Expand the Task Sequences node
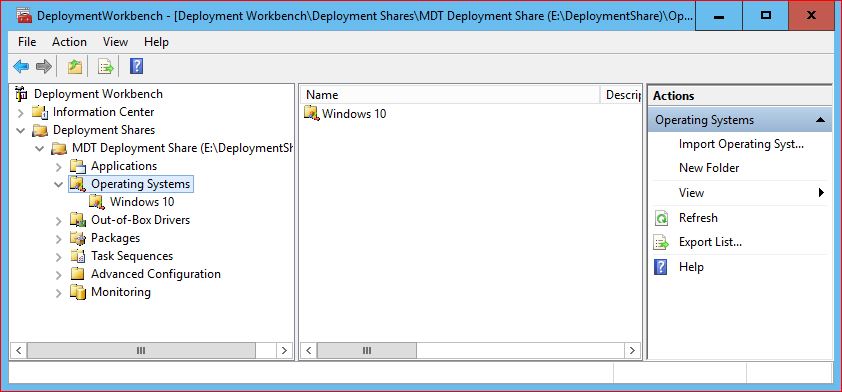This screenshot has width=842, height=392. tap(59, 257)
